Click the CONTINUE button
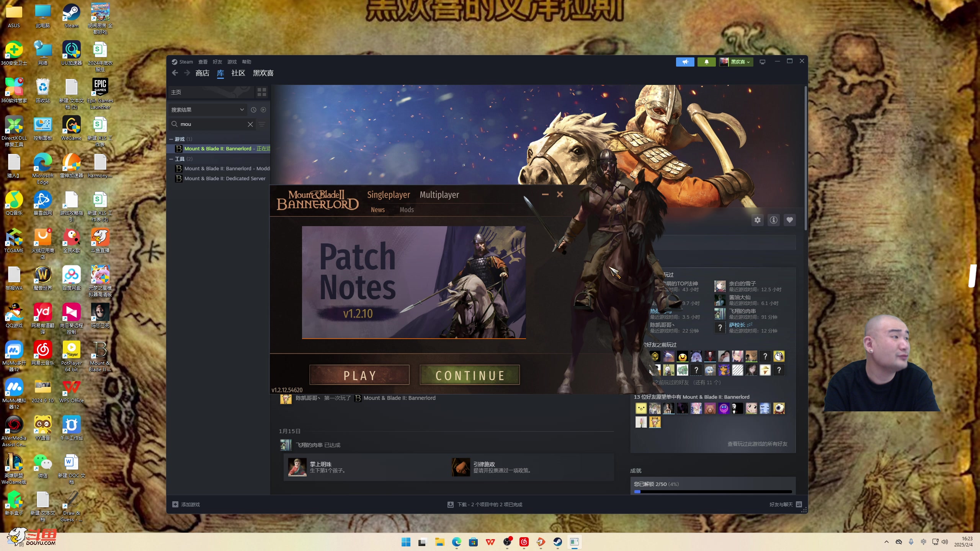The width and height of the screenshot is (980, 551). (470, 375)
